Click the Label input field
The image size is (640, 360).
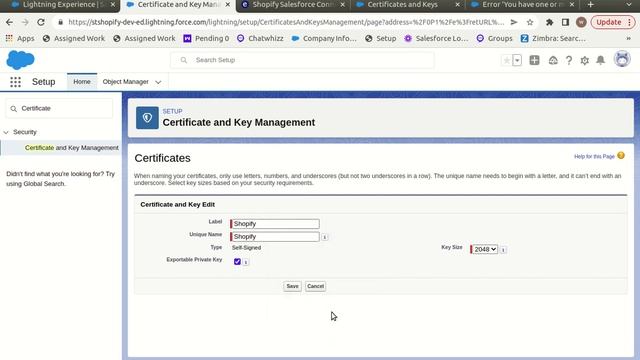tap(275, 224)
